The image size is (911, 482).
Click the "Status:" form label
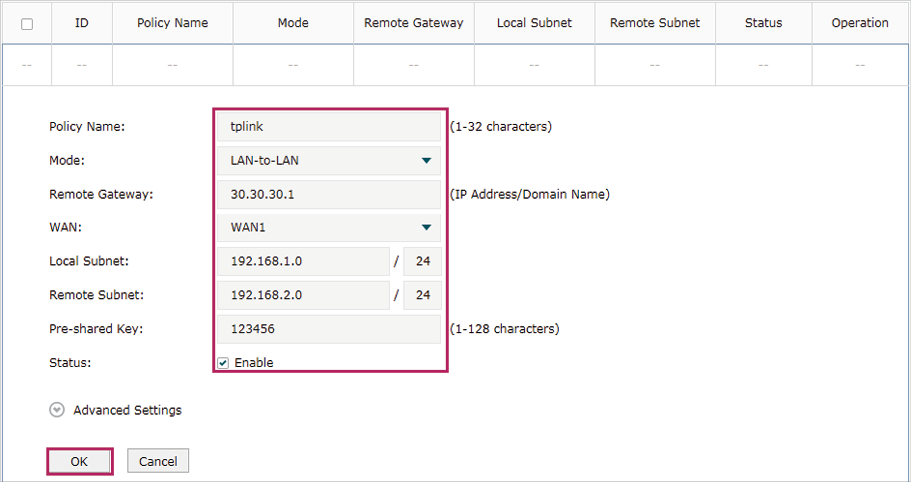pos(70,363)
